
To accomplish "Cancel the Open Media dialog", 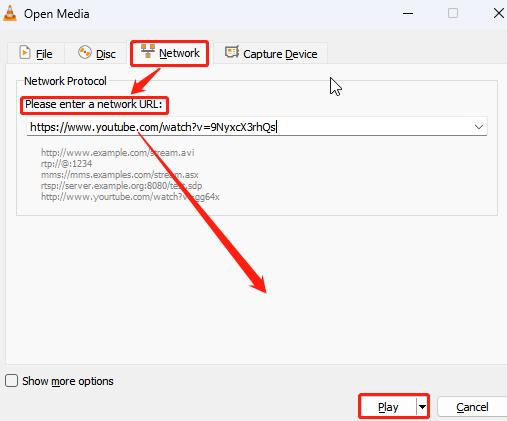I will tap(472, 407).
